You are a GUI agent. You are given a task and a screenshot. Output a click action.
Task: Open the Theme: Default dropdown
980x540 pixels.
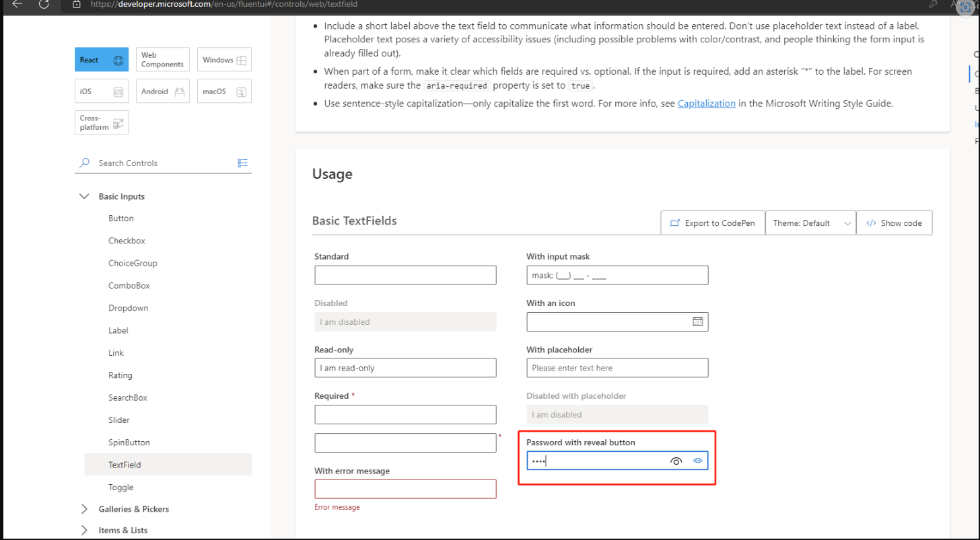coord(810,222)
